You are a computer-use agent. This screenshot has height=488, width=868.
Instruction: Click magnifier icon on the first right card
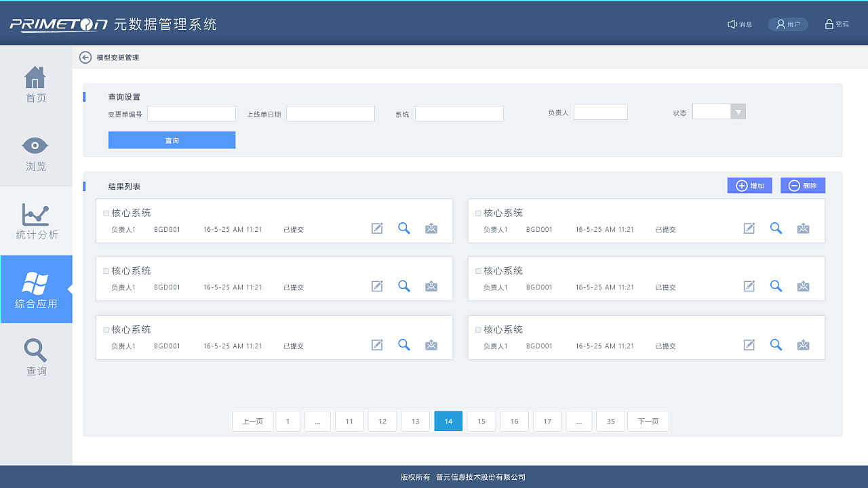click(x=776, y=228)
